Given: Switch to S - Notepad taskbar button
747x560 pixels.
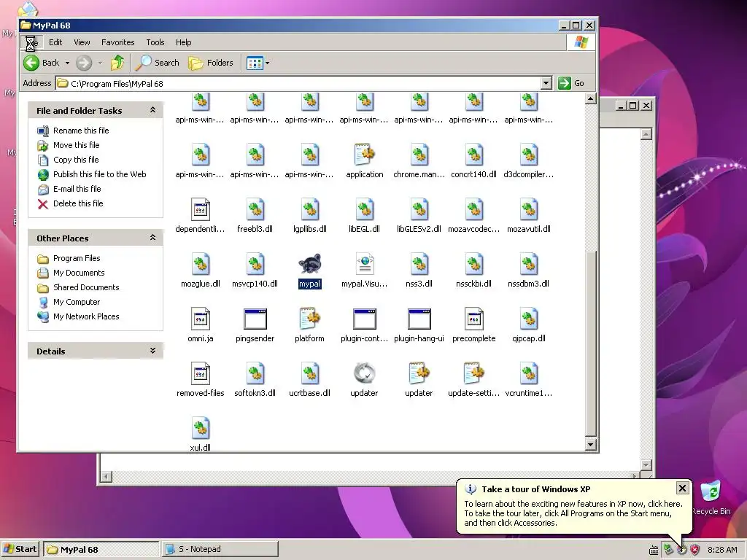Looking at the screenshot, I should tap(220, 549).
